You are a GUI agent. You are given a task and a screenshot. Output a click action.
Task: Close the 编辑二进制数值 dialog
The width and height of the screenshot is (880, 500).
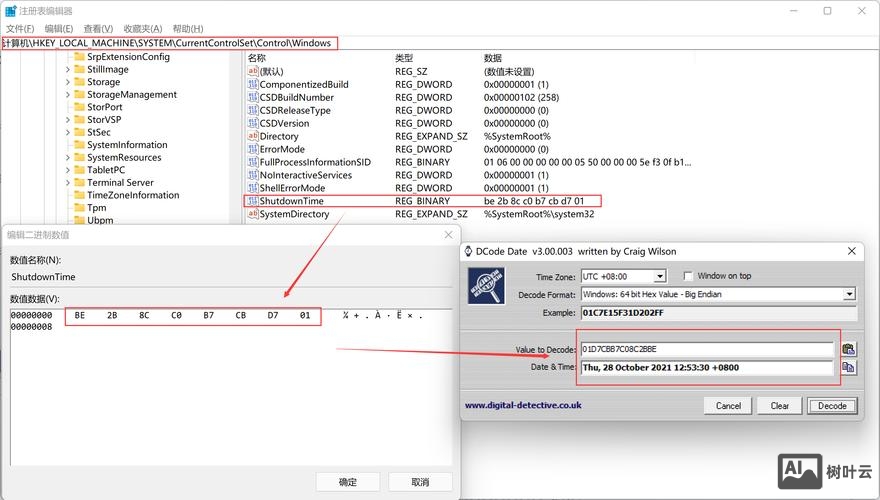pos(448,235)
